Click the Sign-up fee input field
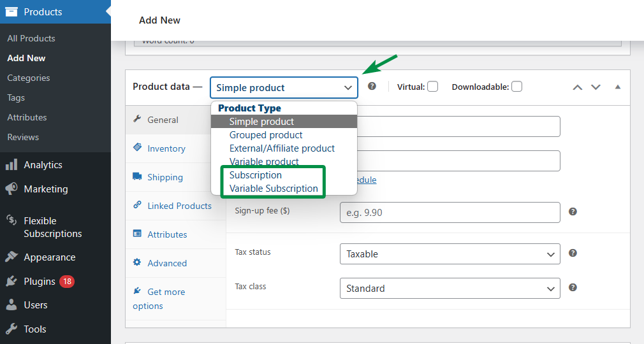Image resolution: width=644 pixels, height=344 pixels. (450, 212)
